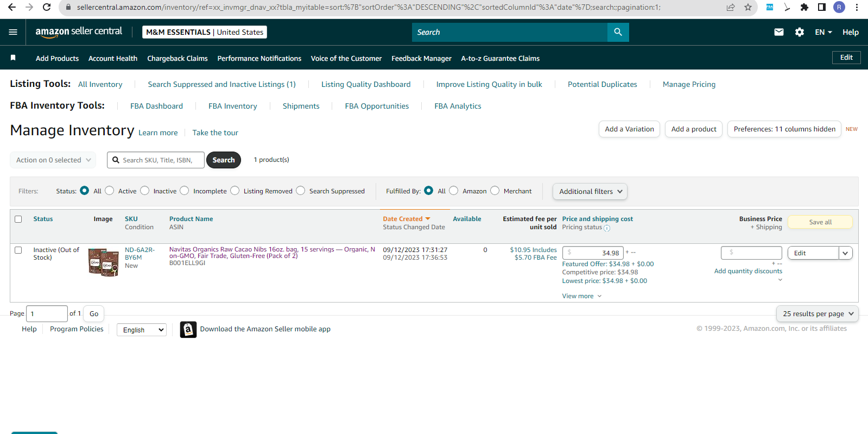Click the Search SKU, Title, ISBN field
The height and width of the screenshot is (434, 868).
point(156,160)
